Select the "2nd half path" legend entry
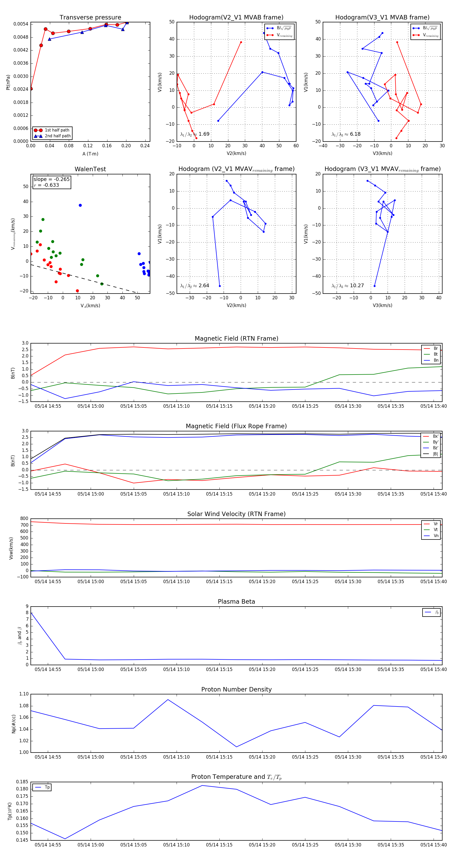The height and width of the screenshot is (868, 473). (x=52, y=136)
